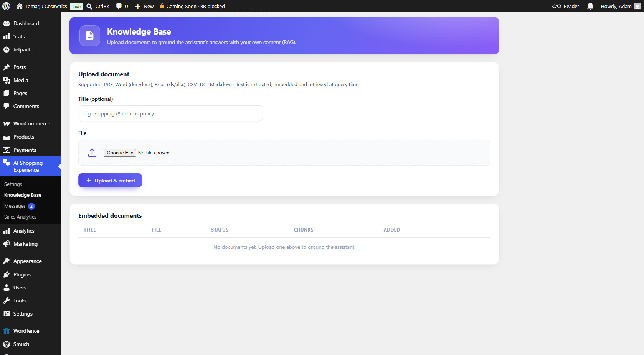Open the comments bubble in the admin bar
This screenshot has height=355, width=644.
click(119, 6)
